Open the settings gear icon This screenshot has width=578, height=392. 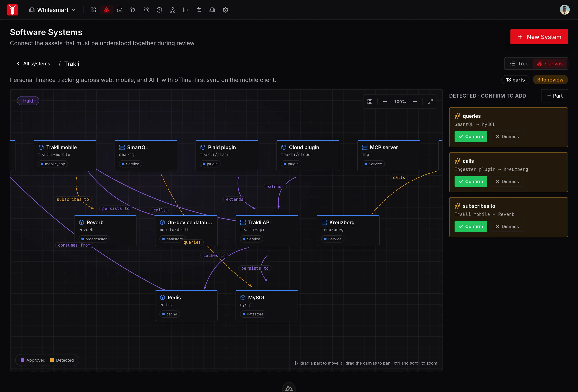point(225,10)
